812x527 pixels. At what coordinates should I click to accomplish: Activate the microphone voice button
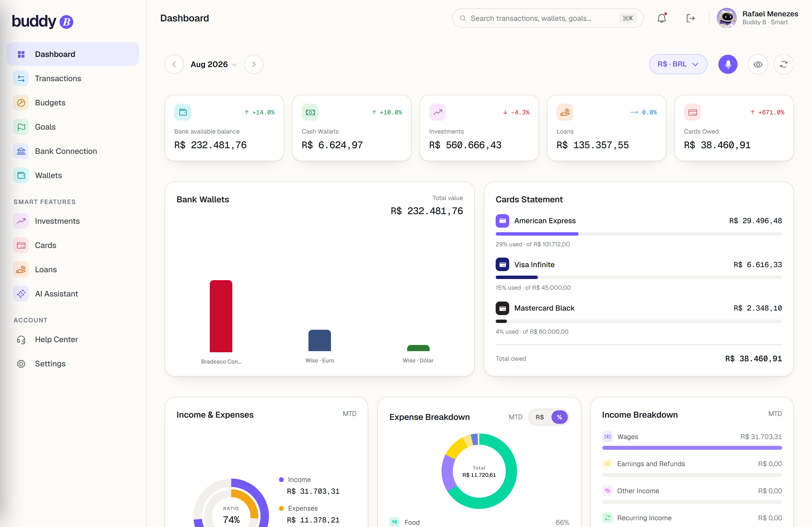pos(728,64)
